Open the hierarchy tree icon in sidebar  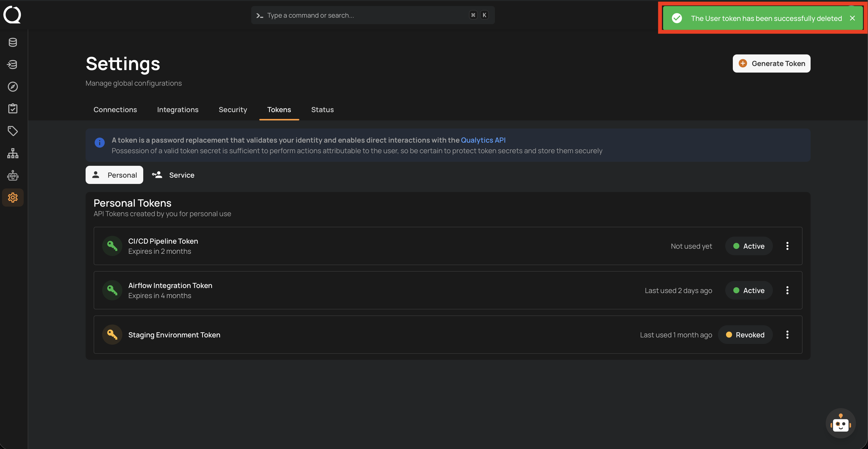pyautogui.click(x=13, y=153)
